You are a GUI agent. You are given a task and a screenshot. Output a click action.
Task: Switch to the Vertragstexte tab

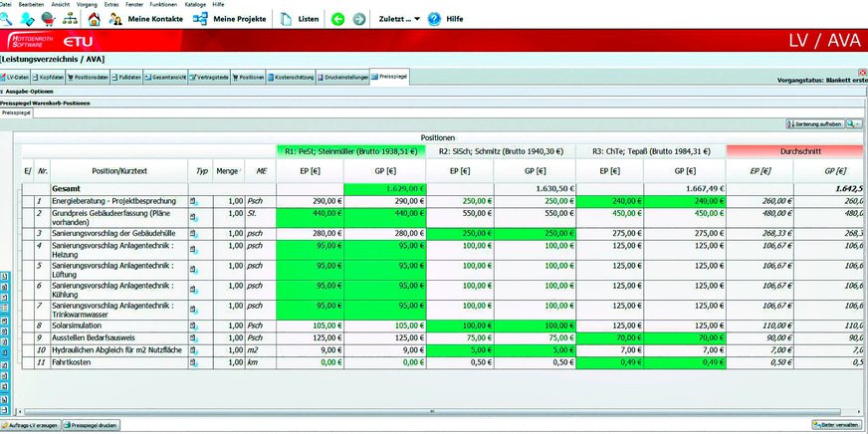point(207,77)
